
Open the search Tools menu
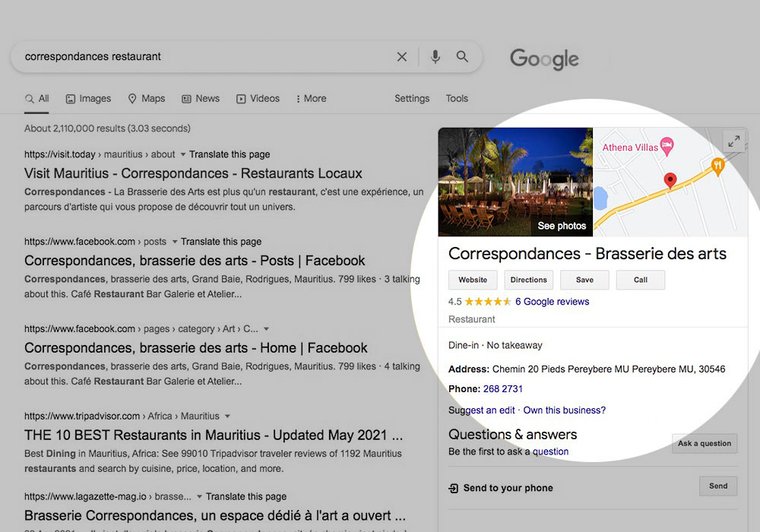point(457,99)
